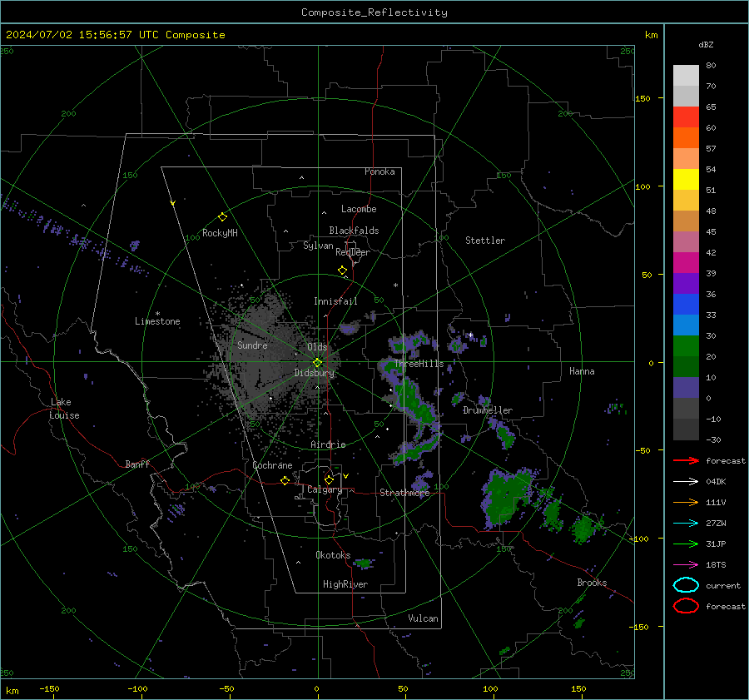Click the Sylvan label
The height and width of the screenshot is (700, 749).
(318, 246)
